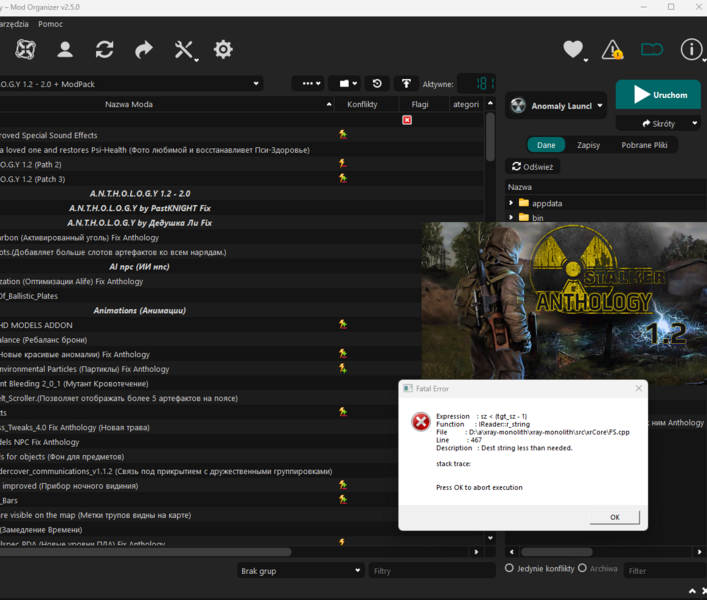
Task: Open the info help icon
Action: pos(691,49)
